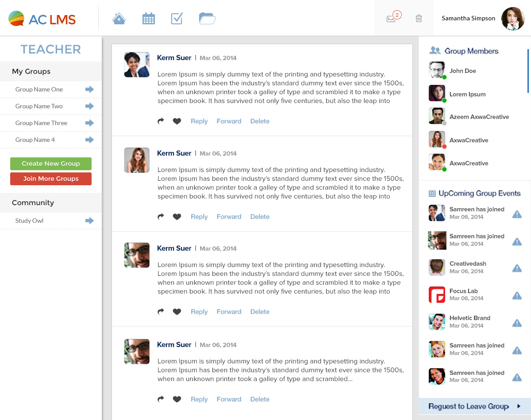The width and height of the screenshot is (531, 420).
Task: Click the avatar on the first Kerm Suer post
Action: (x=137, y=65)
